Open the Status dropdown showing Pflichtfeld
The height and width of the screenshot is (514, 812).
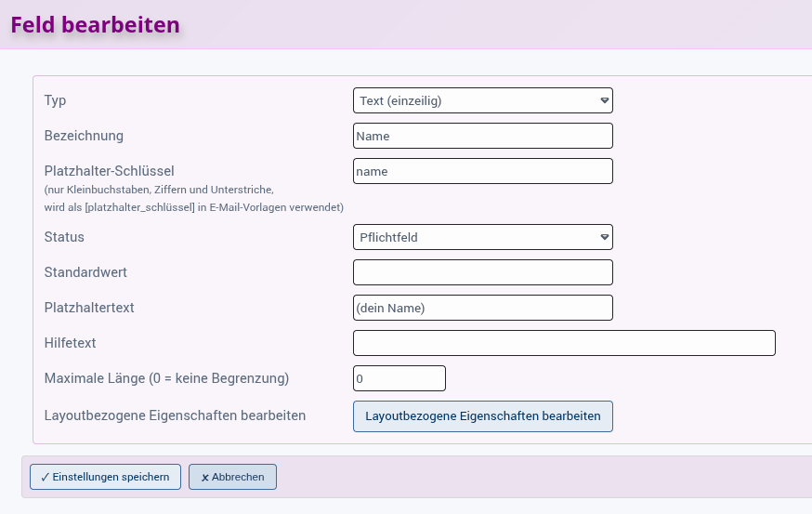[482, 237]
